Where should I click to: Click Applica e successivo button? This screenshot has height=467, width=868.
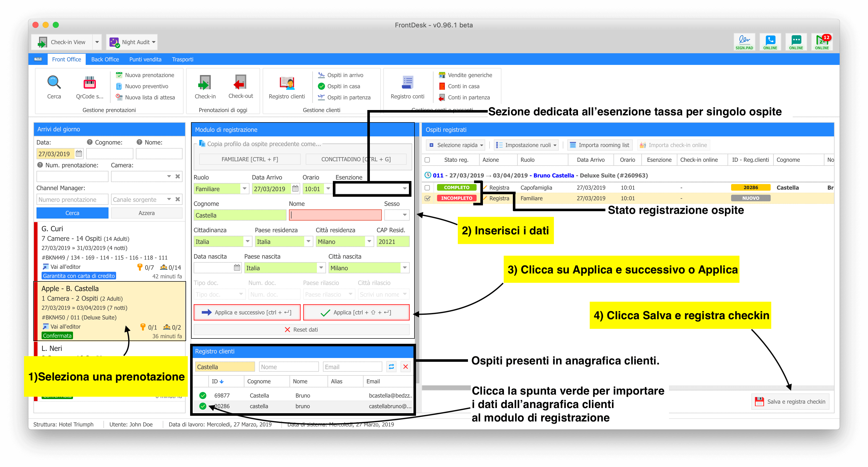tap(248, 312)
